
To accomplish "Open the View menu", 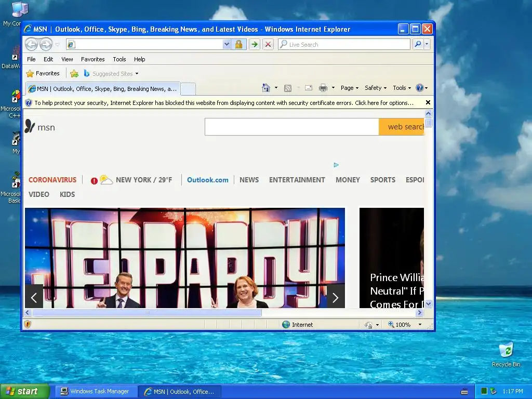I will pos(67,59).
